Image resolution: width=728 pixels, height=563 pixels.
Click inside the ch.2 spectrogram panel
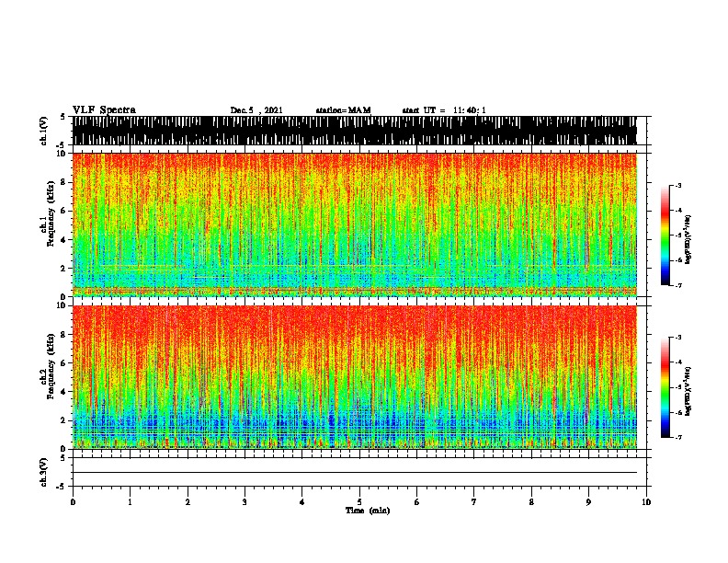tap(355, 377)
